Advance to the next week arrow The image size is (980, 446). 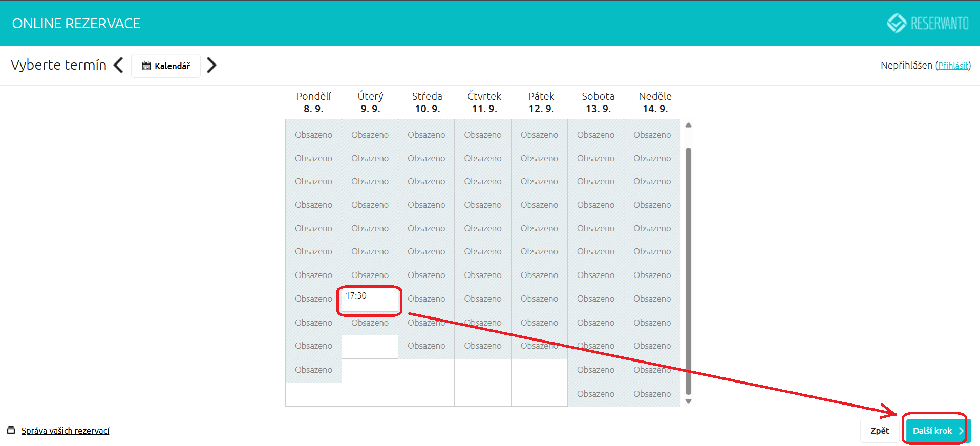pyautogui.click(x=211, y=66)
